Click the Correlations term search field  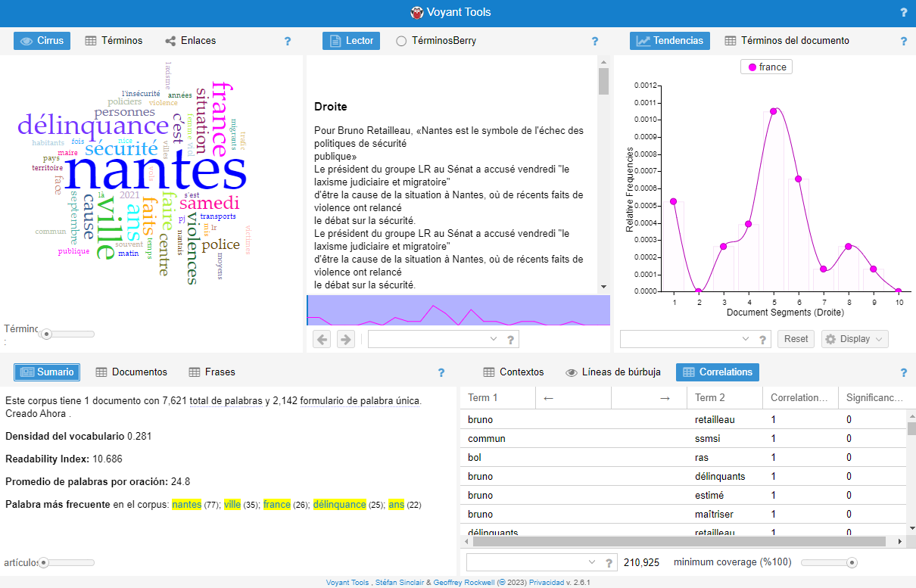click(x=527, y=562)
